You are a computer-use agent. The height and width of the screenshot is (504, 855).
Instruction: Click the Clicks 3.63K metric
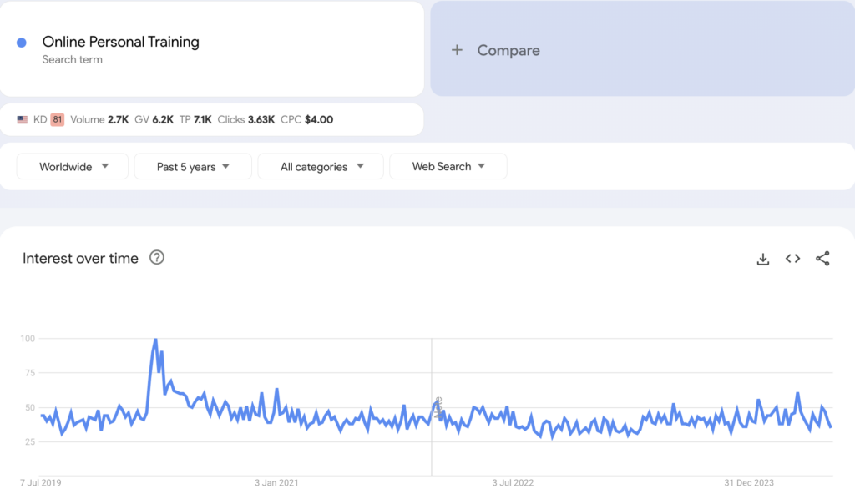[245, 120]
